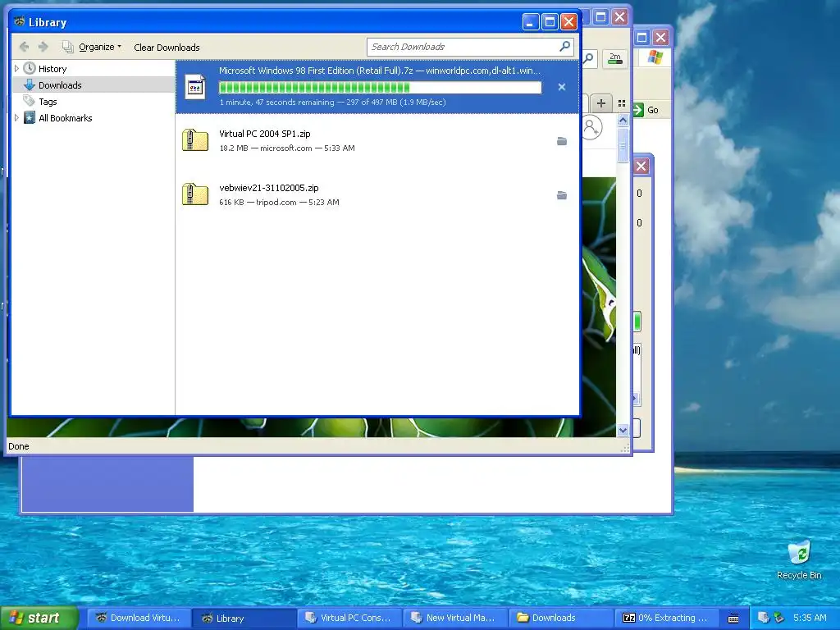
Task: Click the tab groups grid icon in browser
Action: (x=622, y=103)
